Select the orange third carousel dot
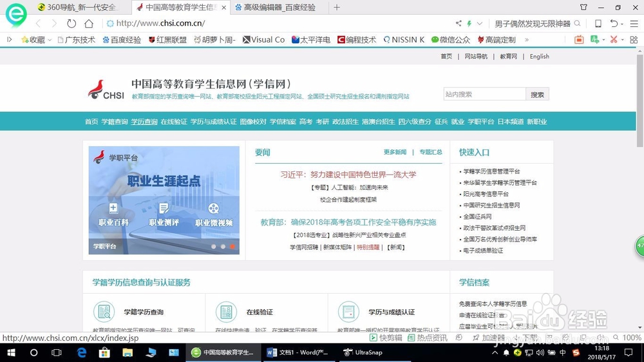 (232, 247)
